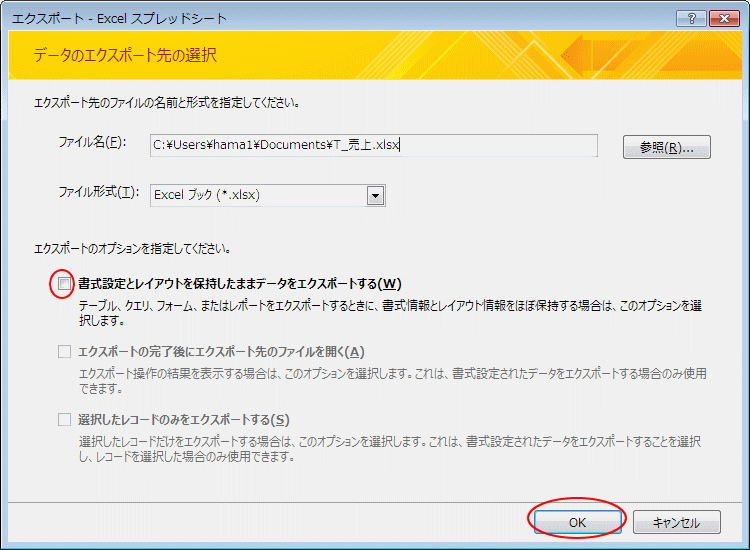Screen dimensions: 750x550
Task: Click the help question mark button
Action: click(x=691, y=18)
